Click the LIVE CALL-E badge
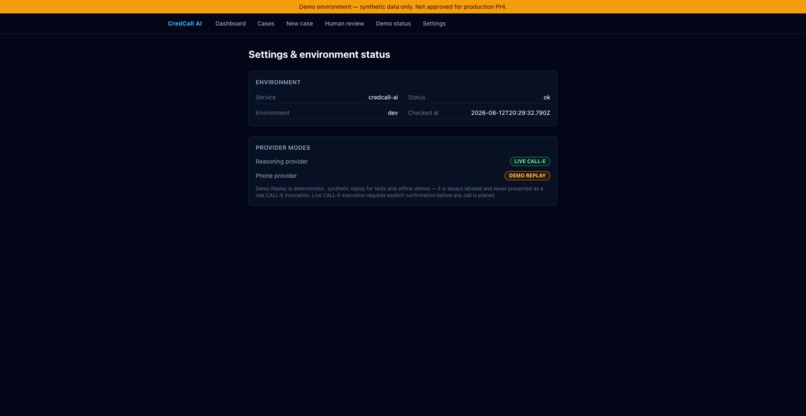 point(530,161)
